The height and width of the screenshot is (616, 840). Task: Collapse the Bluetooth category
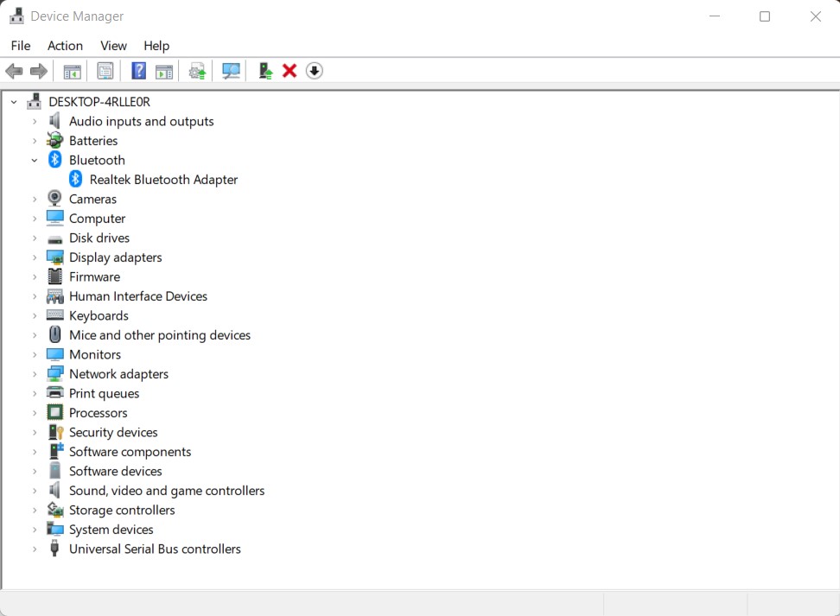(x=35, y=160)
